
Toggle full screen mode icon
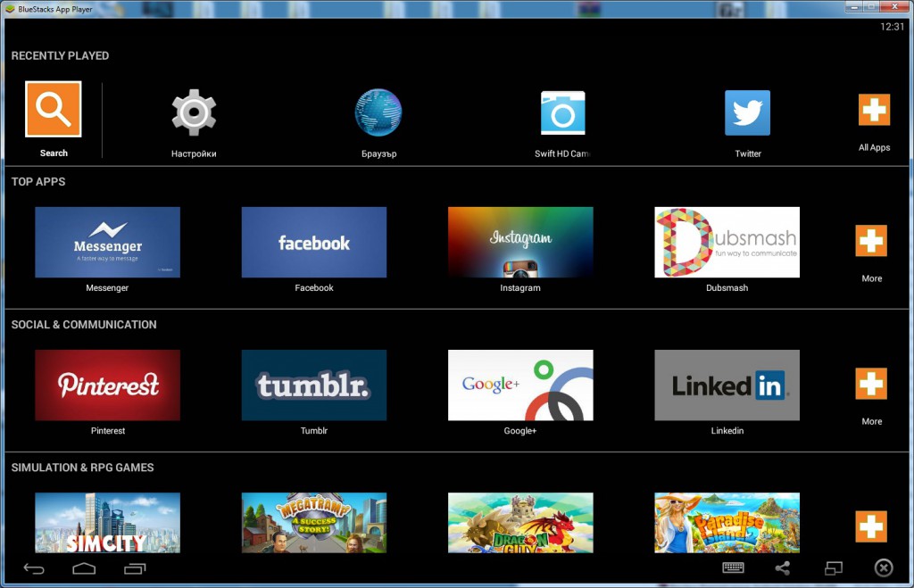coord(834,567)
